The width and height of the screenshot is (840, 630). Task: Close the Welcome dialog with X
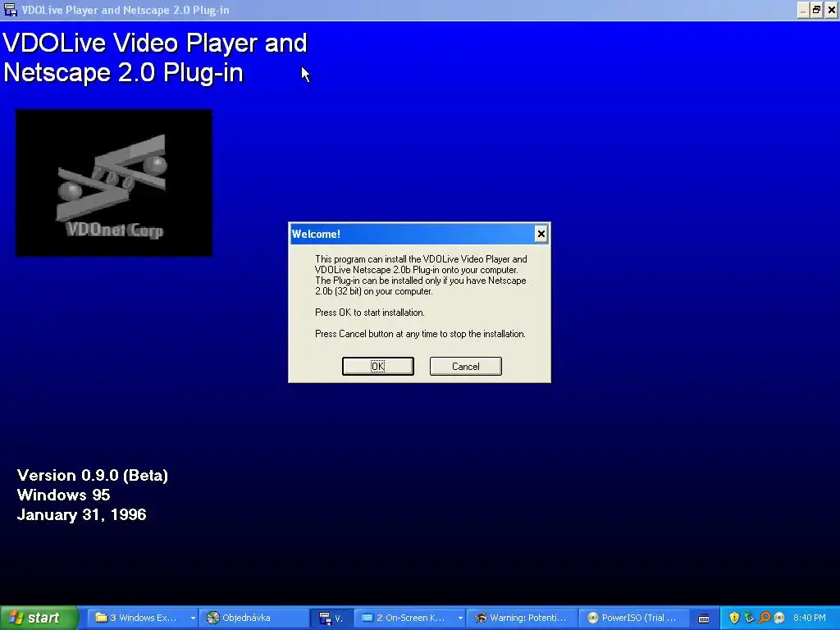(541, 234)
